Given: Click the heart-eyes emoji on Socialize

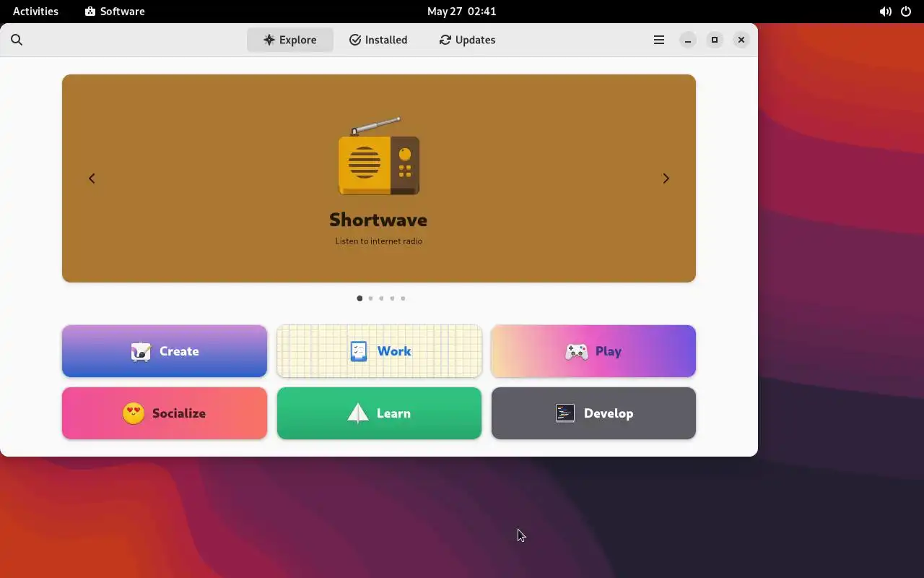Looking at the screenshot, I should pos(134,413).
